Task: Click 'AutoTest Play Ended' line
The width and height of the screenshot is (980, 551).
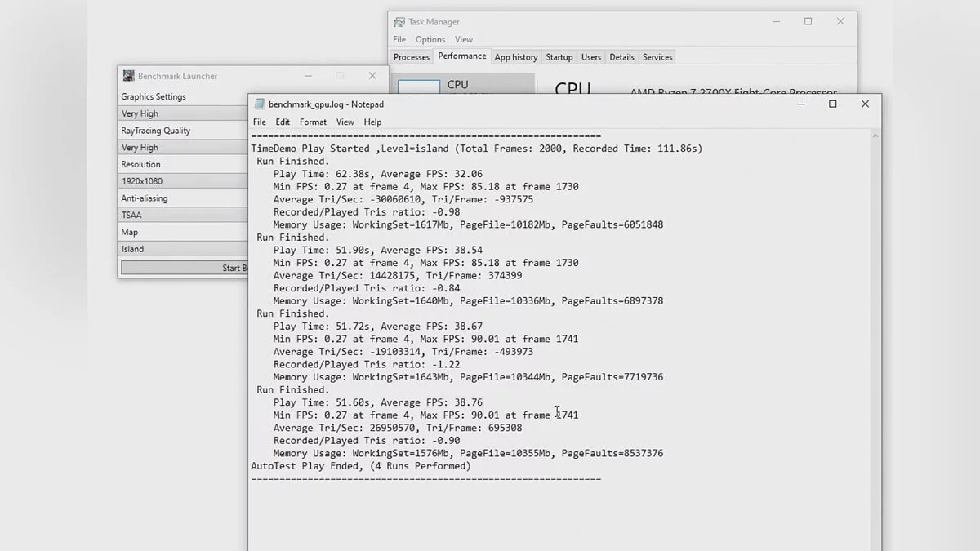Action: (361, 466)
